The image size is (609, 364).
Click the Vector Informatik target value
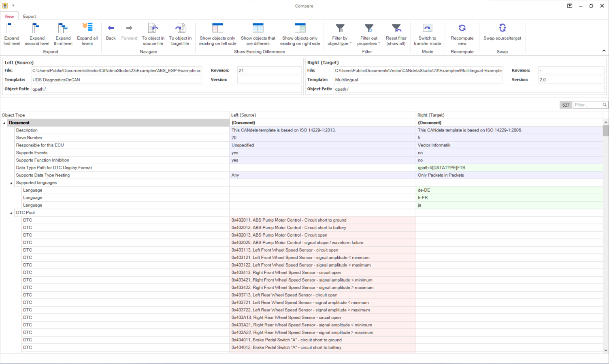[x=434, y=145]
